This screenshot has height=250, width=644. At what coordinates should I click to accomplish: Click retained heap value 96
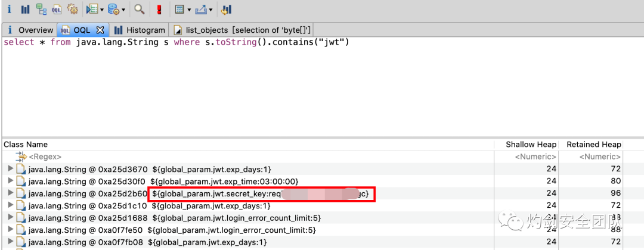coord(615,193)
